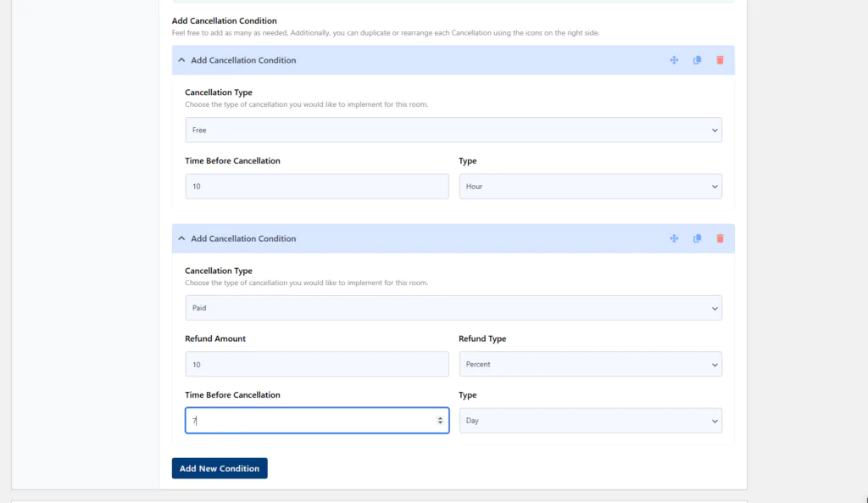The image size is (868, 503).
Task: Duplicate the first cancellation condition
Action: point(697,60)
